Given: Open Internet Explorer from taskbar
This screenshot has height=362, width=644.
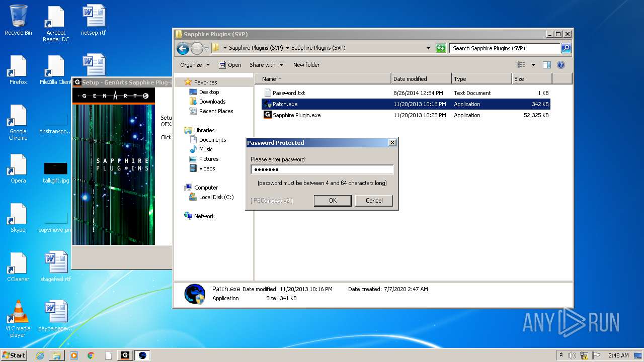Looking at the screenshot, I should [x=40, y=355].
